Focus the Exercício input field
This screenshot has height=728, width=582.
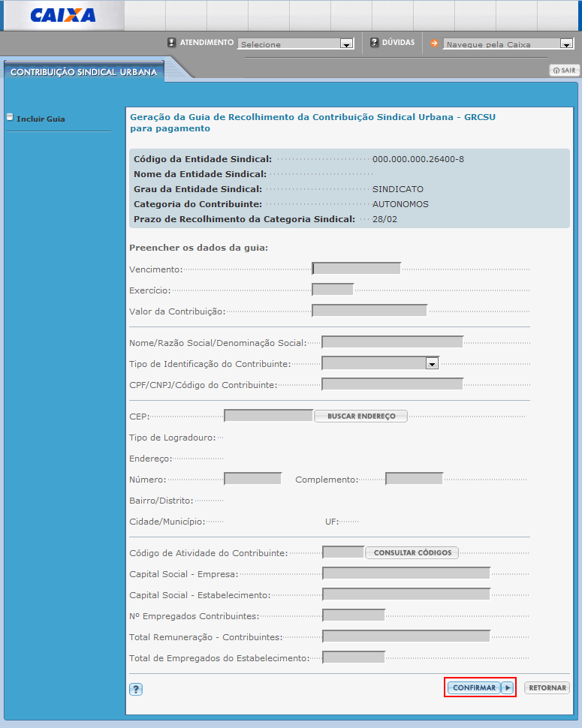tap(333, 289)
